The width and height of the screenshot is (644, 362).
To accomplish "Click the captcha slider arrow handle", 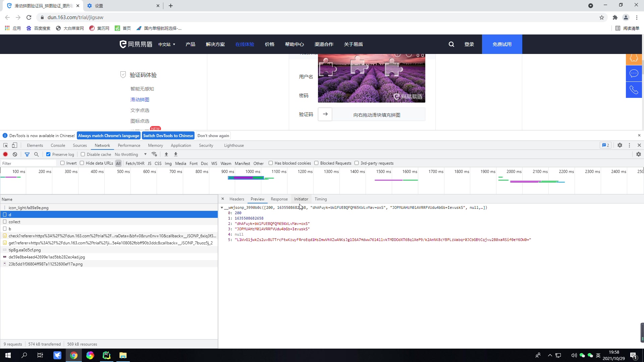I will (325, 114).
